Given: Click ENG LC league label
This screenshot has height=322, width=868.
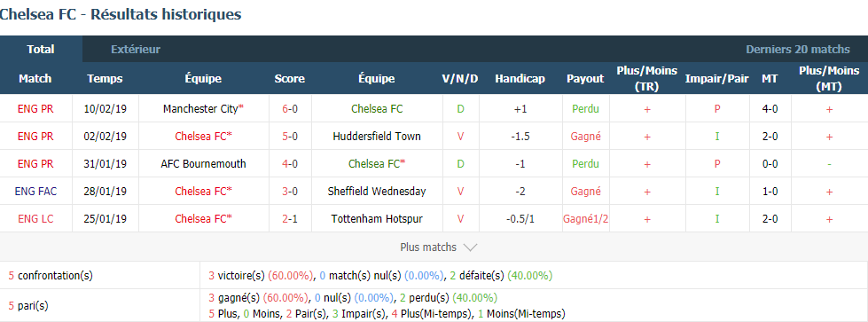Looking at the screenshot, I should pyautogui.click(x=36, y=219).
